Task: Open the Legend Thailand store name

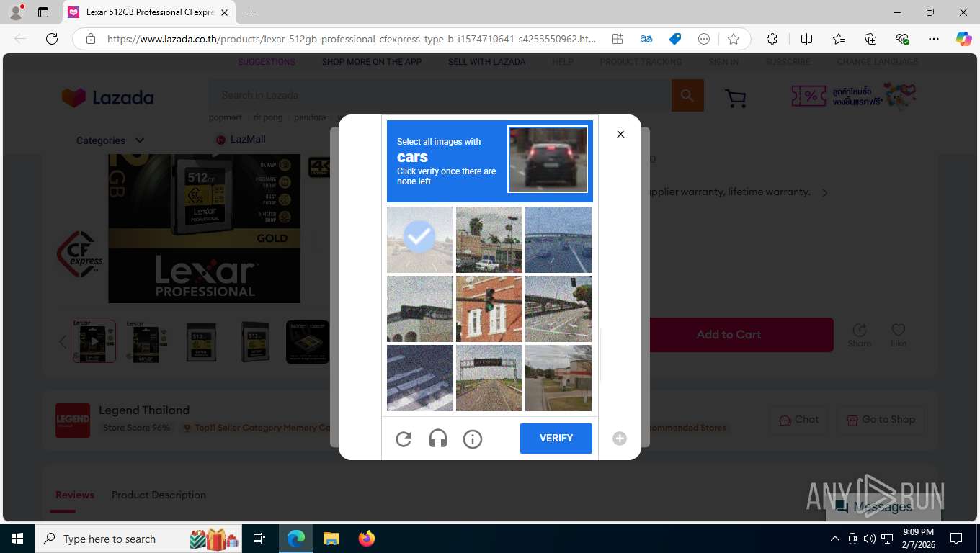Action: (x=144, y=410)
